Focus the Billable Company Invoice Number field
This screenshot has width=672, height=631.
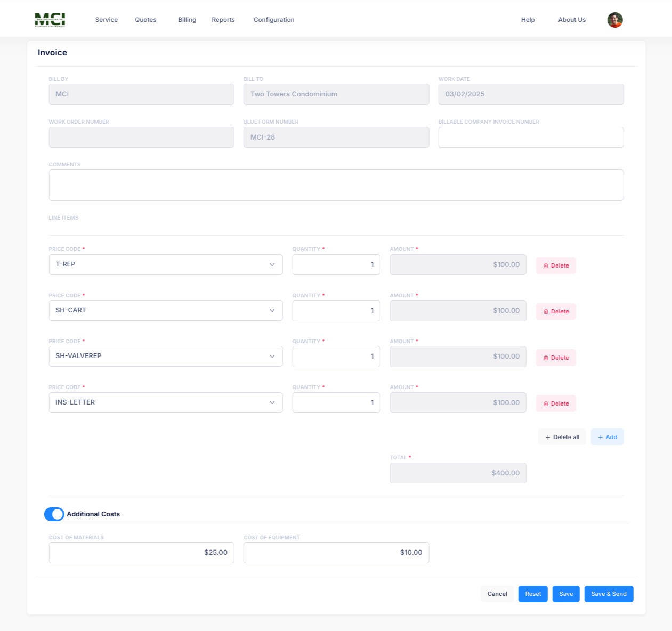coord(530,137)
